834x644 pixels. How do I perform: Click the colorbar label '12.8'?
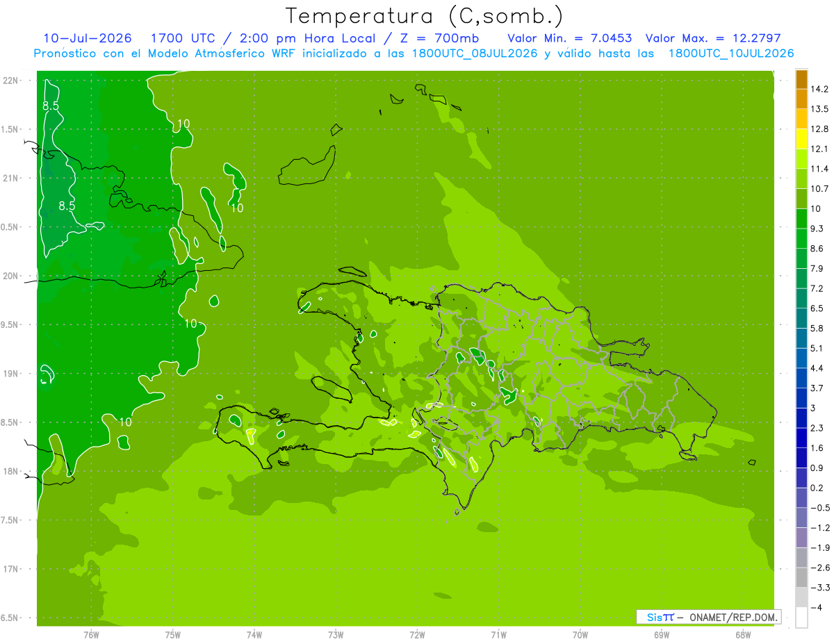[x=820, y=129]
